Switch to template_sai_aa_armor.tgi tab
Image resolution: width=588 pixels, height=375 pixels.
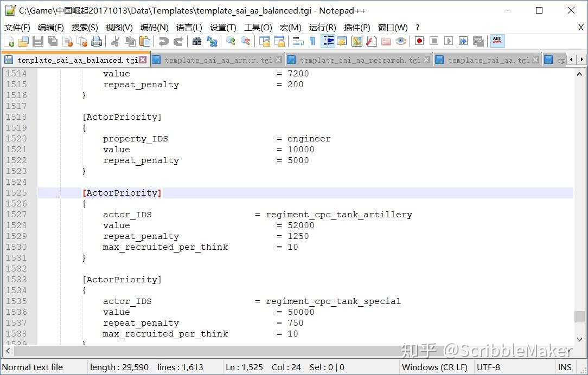tap(218, 60)
